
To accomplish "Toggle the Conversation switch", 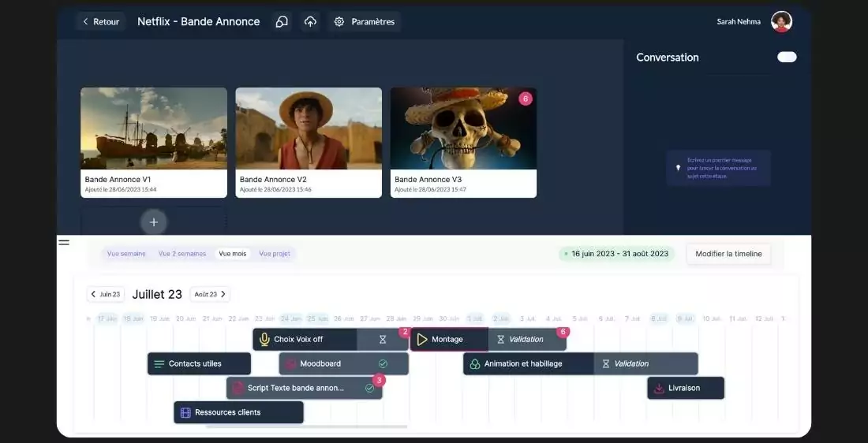I will [787, 57].
